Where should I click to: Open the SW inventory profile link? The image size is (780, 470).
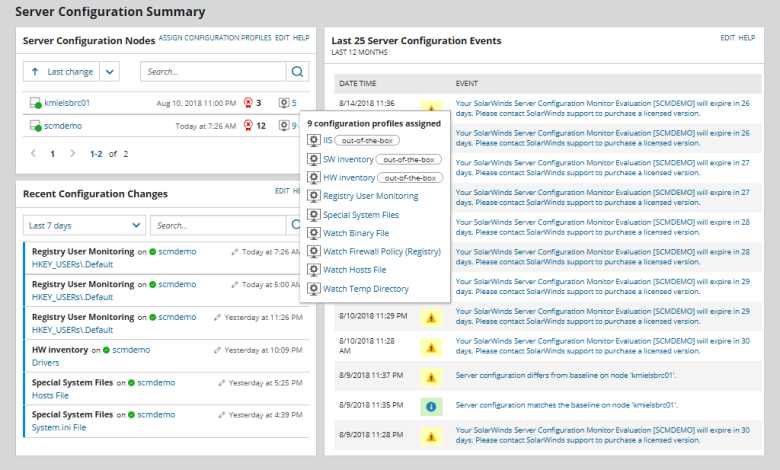tap(348, 159)
